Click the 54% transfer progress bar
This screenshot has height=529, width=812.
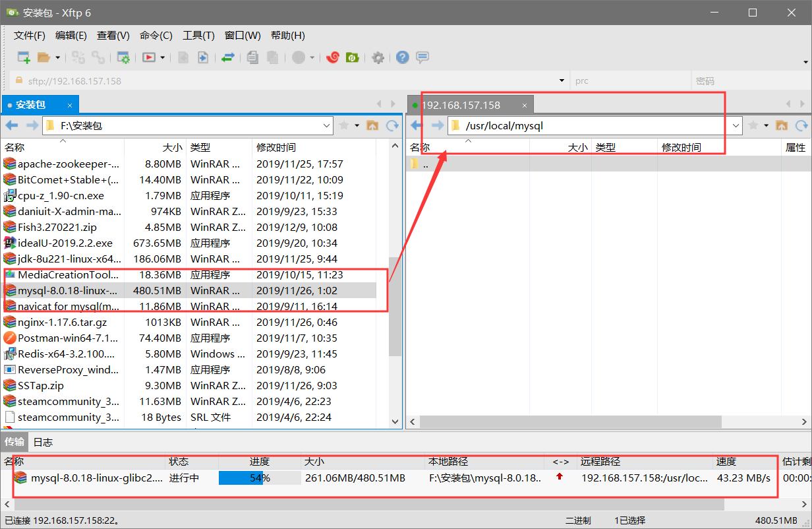click(x=260, y=478)
